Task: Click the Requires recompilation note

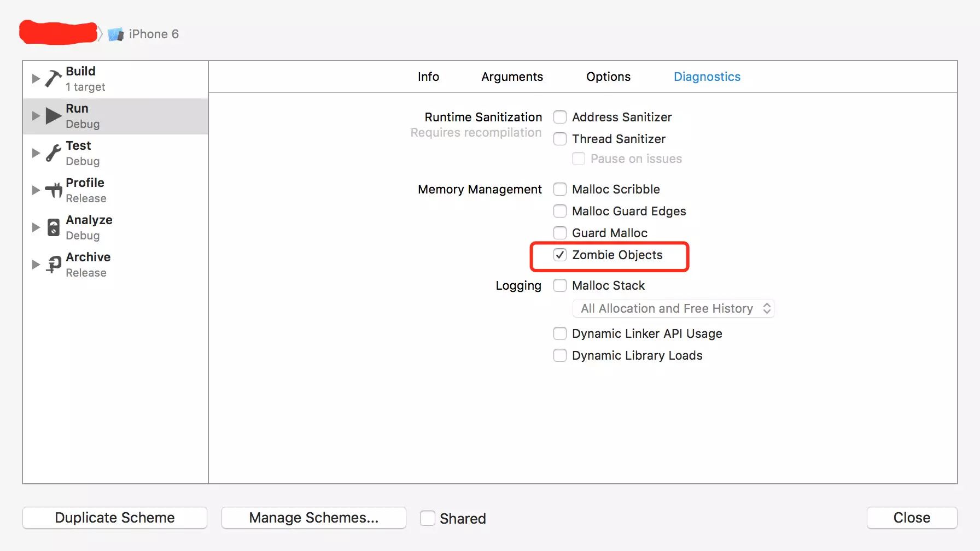Action: pyautogui.click(x=476, y=132)
